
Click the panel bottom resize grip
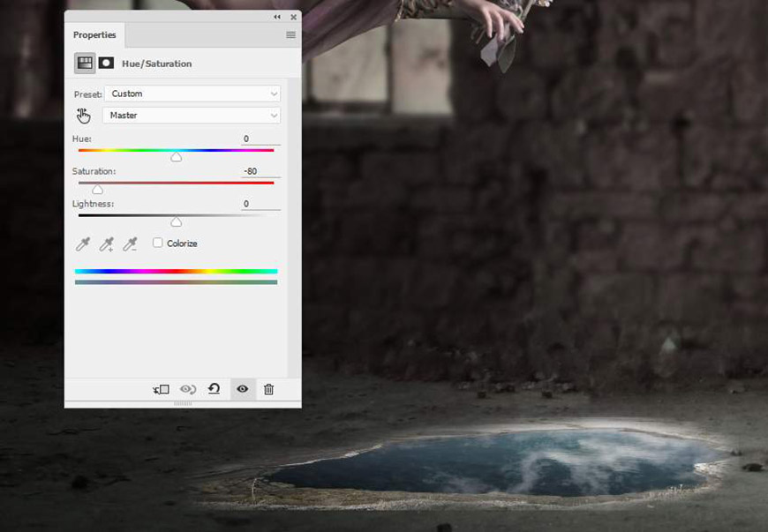183,404
